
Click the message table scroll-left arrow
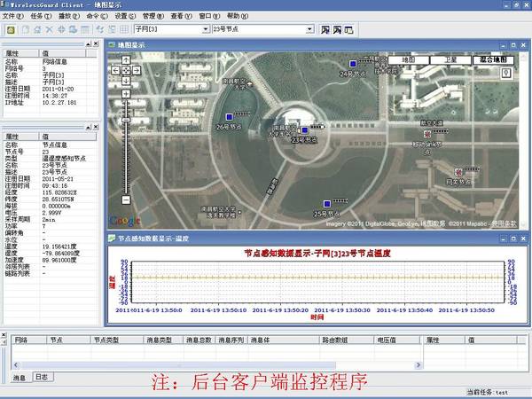(x=16, y=365)
